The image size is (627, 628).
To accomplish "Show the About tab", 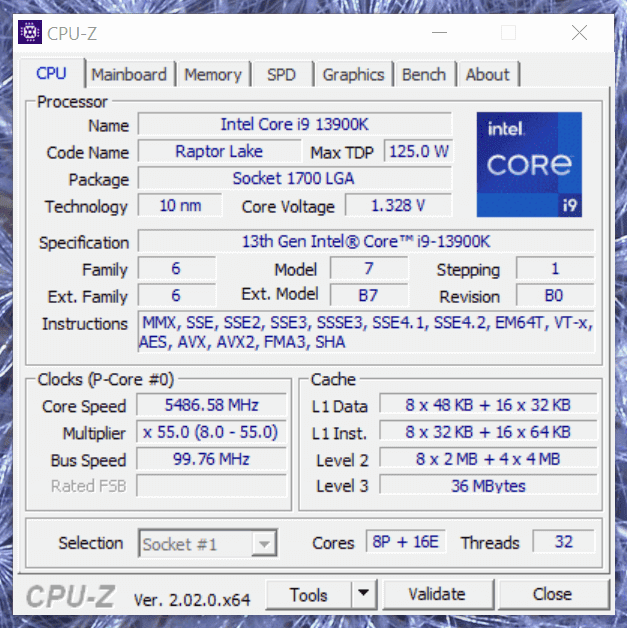I will tap(487, 75).
